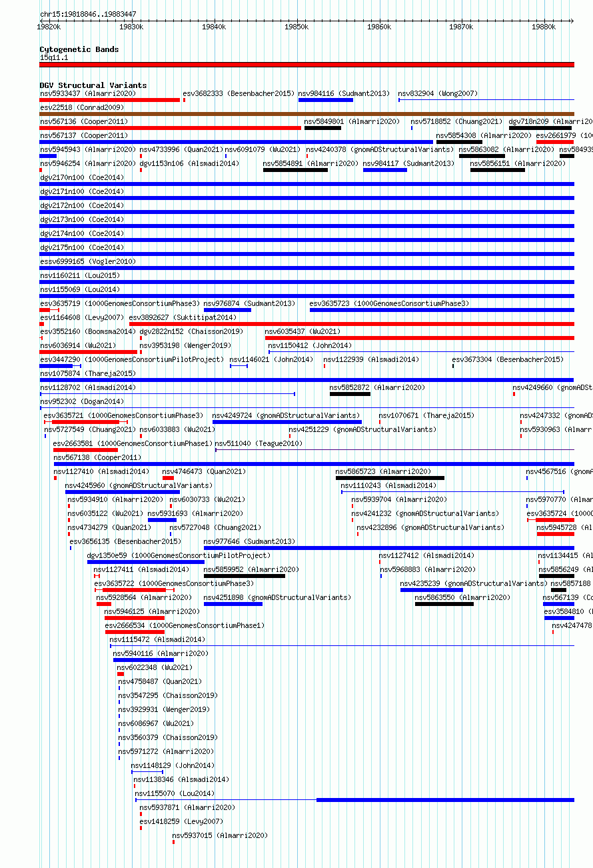Click the nsv6091079 (Wu2021) label
This screenshot has height=868, width=593.
point(263,149)
